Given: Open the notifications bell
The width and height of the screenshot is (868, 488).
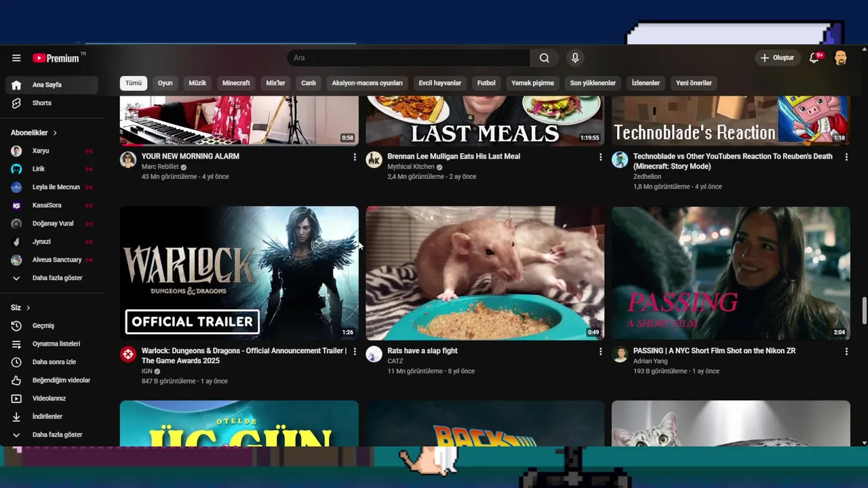Looking at the screenshot, I should (x=815, y=58).
